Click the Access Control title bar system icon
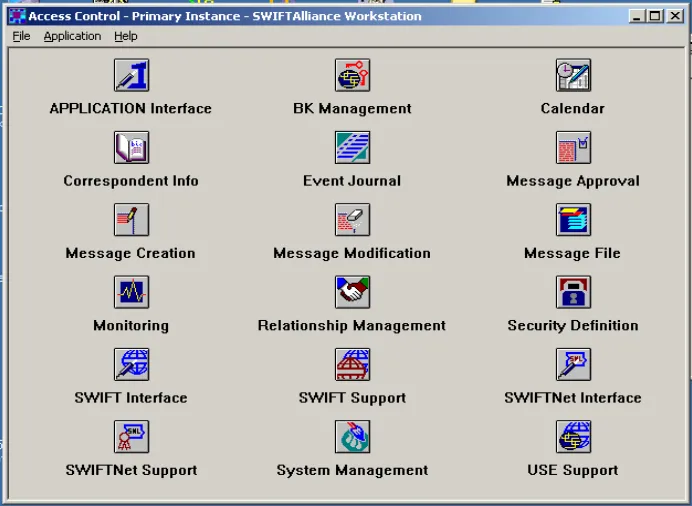The height and width of the screenshot is (506, 692). (x=17, y=16)
